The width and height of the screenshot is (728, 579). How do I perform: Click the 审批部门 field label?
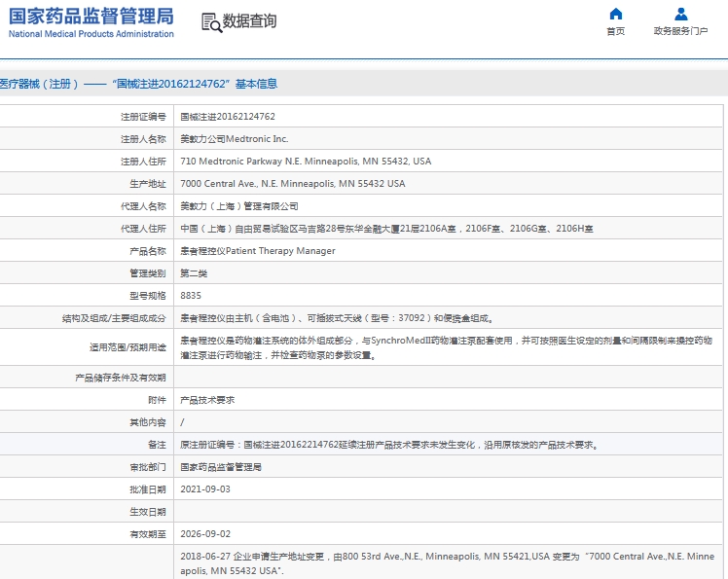(148, 467)
